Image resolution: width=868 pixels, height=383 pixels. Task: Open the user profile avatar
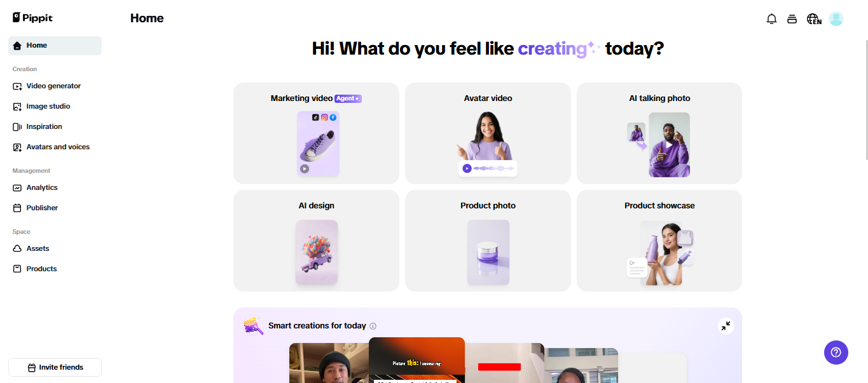tap(836, 19)
